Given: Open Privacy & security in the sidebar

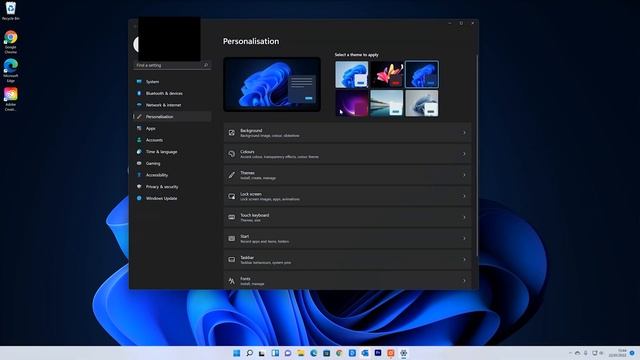Looking at the screenshot, I should pyautogui.click(x=172, y=187).
